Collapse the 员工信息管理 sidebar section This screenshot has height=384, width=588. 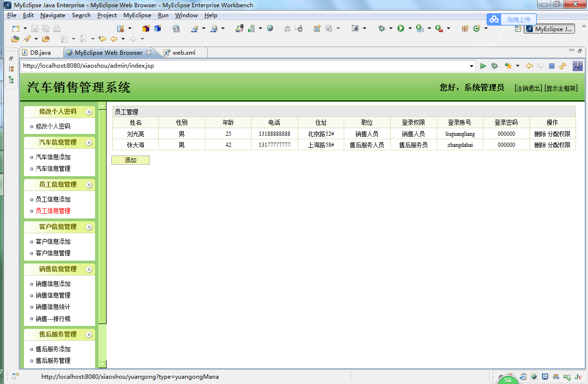[89, 185]
